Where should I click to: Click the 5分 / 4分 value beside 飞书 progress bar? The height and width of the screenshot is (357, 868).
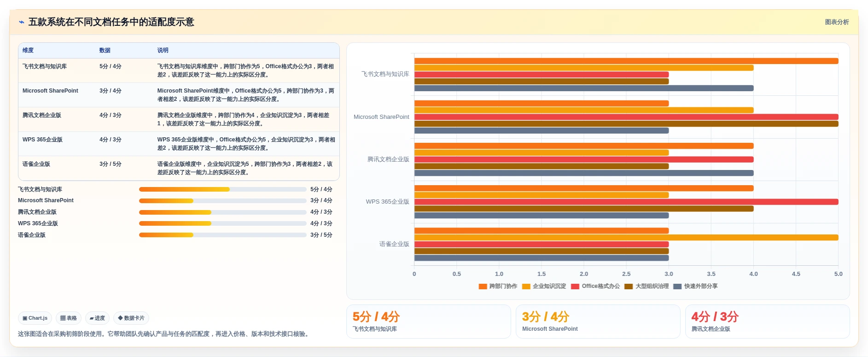tap(321, 189)
